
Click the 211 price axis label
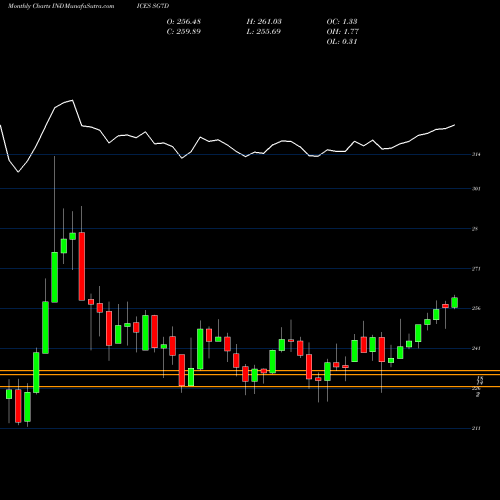[476, 428]
